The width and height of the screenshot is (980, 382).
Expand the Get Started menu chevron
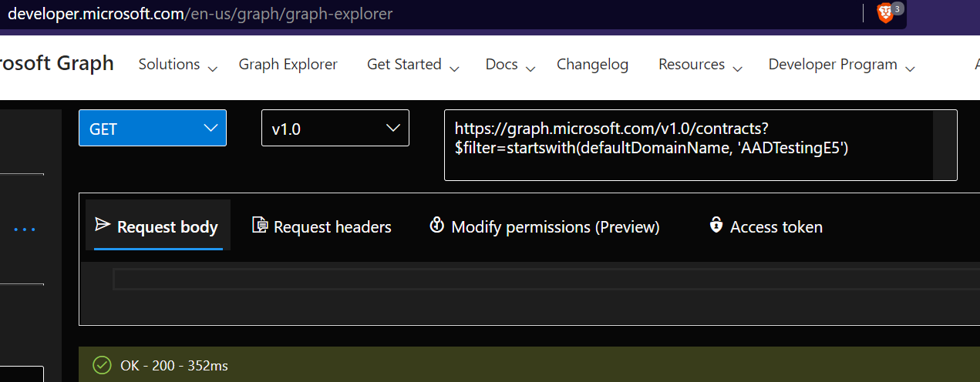pyautogui.click(x=454, y=69)
